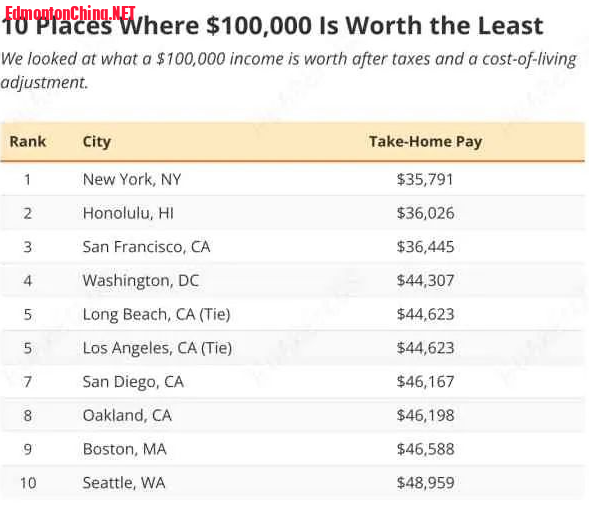Select the San Diego, CA row
Viewport: 589px width, 509px height.
293,382
